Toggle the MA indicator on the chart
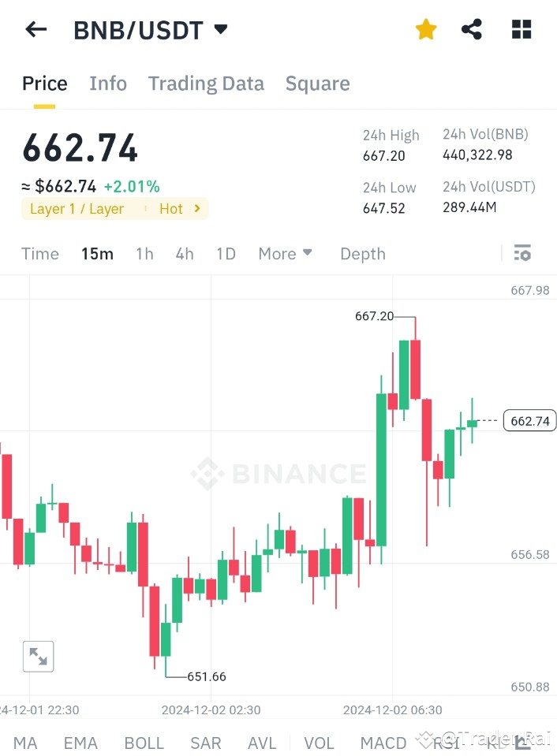The height and width of the screenshot is (756, 557). click(25, 742)
